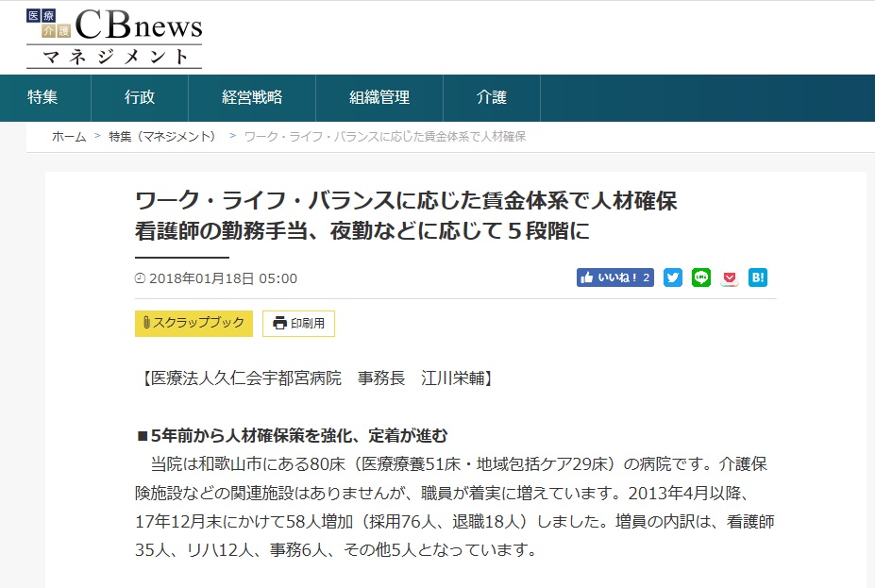Open the 特集 menu tab
The width and height of the screenshot is (875, 588).
(x=42, y=97)
